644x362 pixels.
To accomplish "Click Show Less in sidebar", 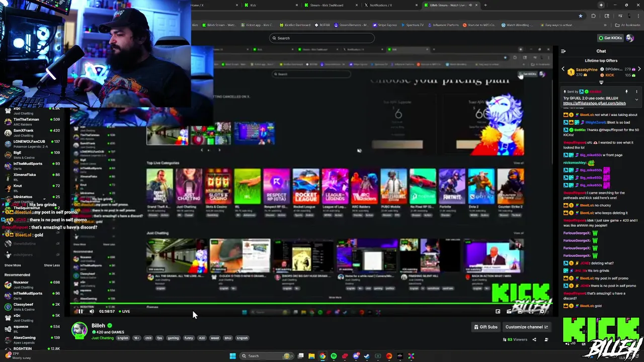I will (52, 265).
